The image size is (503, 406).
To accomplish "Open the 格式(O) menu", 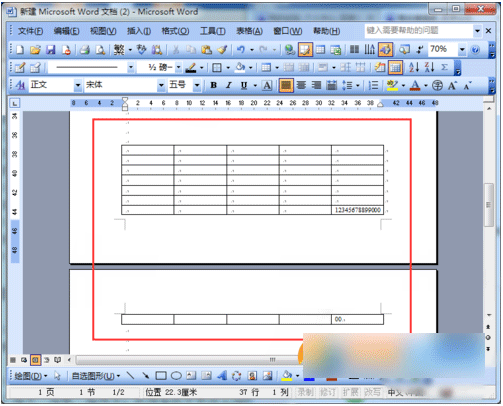I will pyautogui.click(x=175, y=31).
